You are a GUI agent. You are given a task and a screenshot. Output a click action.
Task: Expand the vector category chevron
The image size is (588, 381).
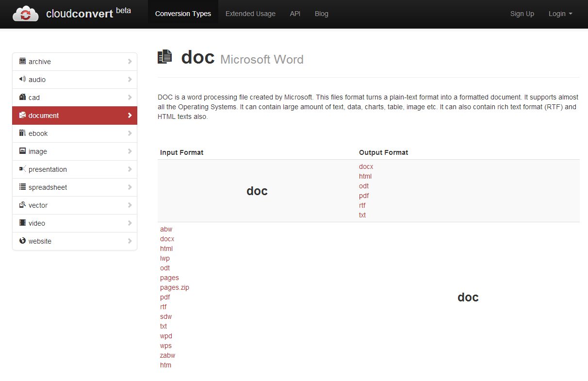(x=130, y=205)
